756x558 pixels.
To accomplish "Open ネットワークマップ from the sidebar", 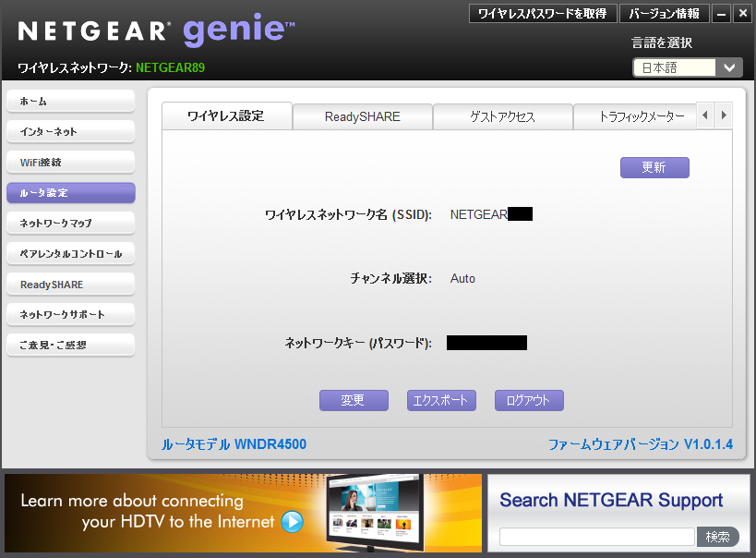I will pyautogui.click(x=70, y=223).
